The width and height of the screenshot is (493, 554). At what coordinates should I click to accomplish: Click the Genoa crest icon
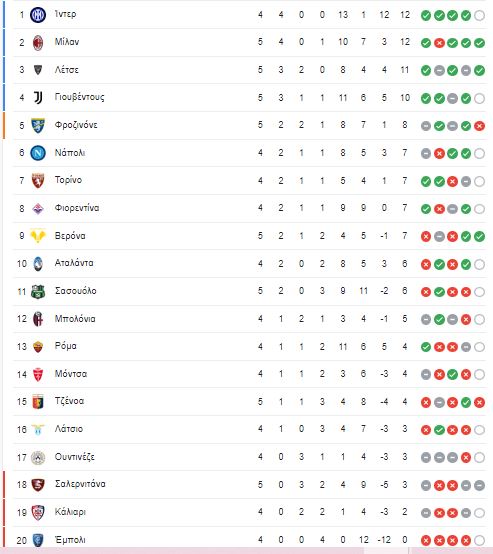(x=38, y=402)
